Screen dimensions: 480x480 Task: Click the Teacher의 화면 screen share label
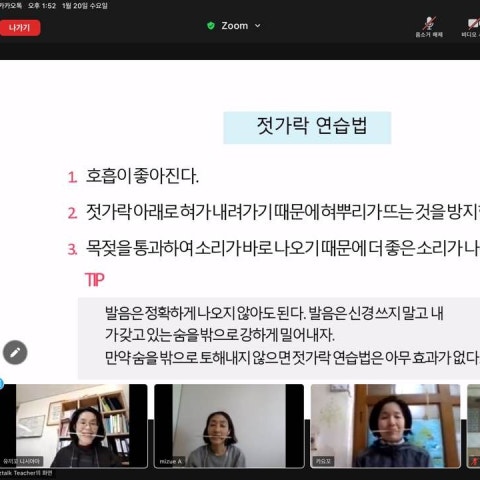pos(26,473)
